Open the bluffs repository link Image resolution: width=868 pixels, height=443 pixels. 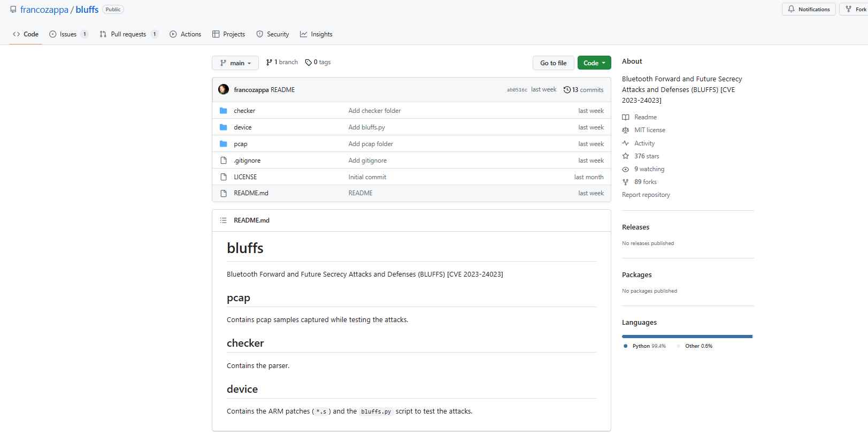(x=87, y=10)
